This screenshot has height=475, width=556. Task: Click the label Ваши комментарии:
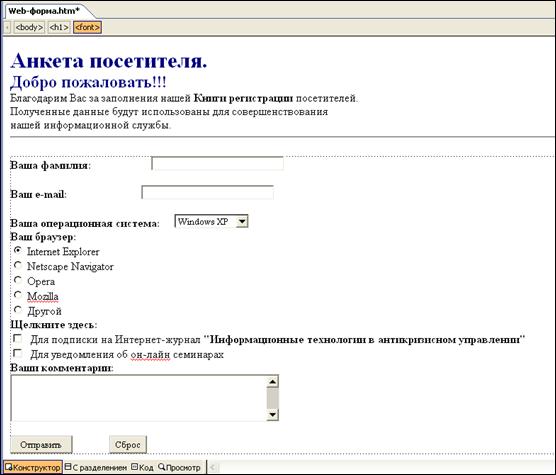coord(62,368)
